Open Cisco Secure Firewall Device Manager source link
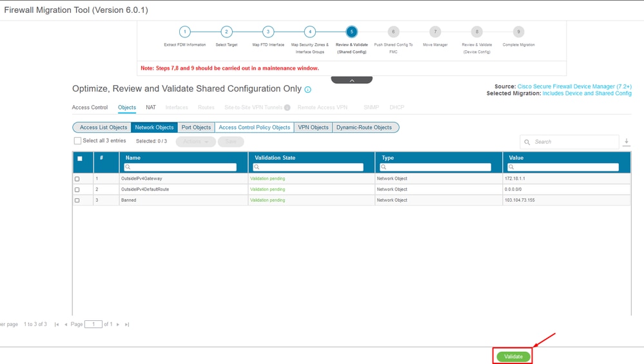Viewport: 644px width, 364px height. [574, 86]
